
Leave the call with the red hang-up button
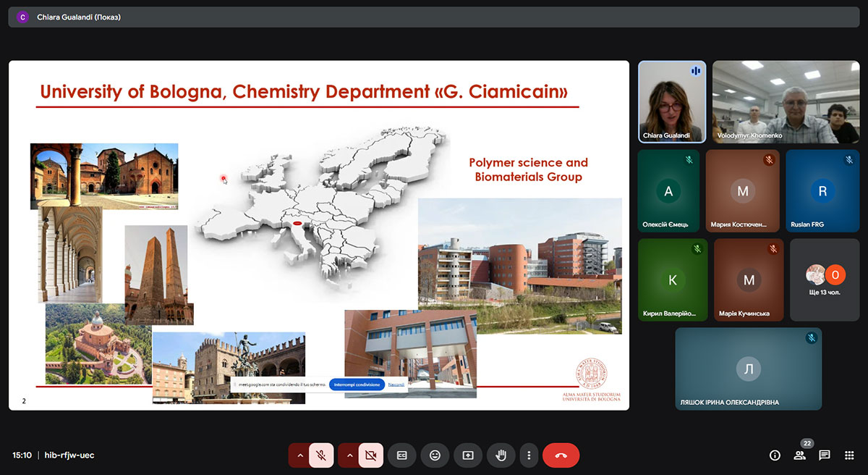(561, 455)
